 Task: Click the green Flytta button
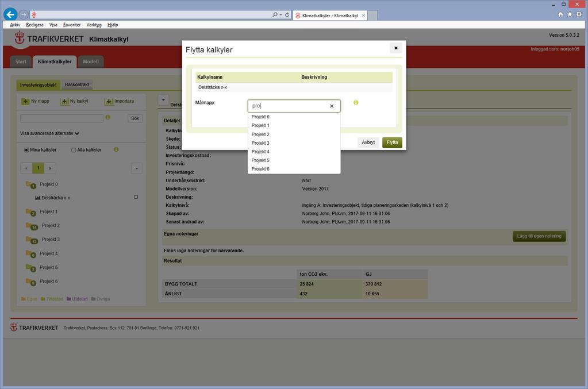(392, 142)
